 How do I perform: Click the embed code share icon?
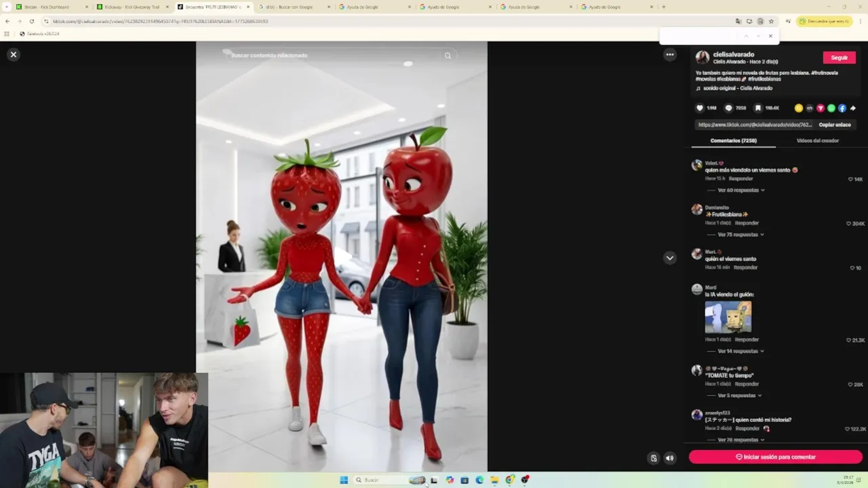810,108
